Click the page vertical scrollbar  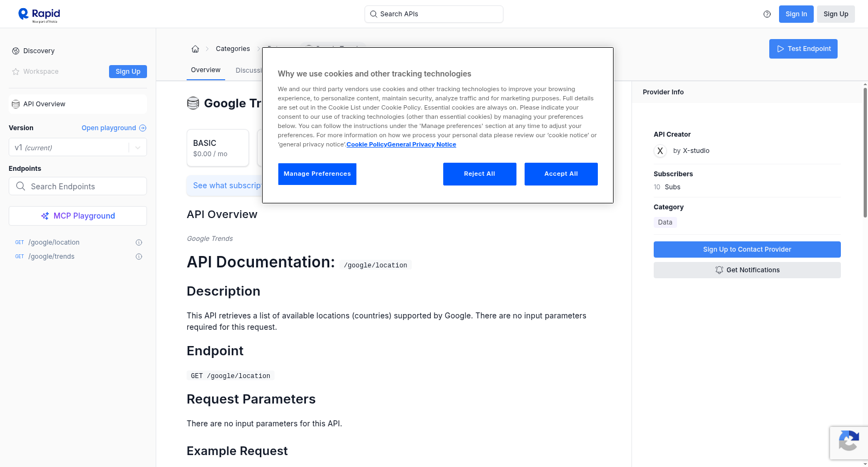865,152
